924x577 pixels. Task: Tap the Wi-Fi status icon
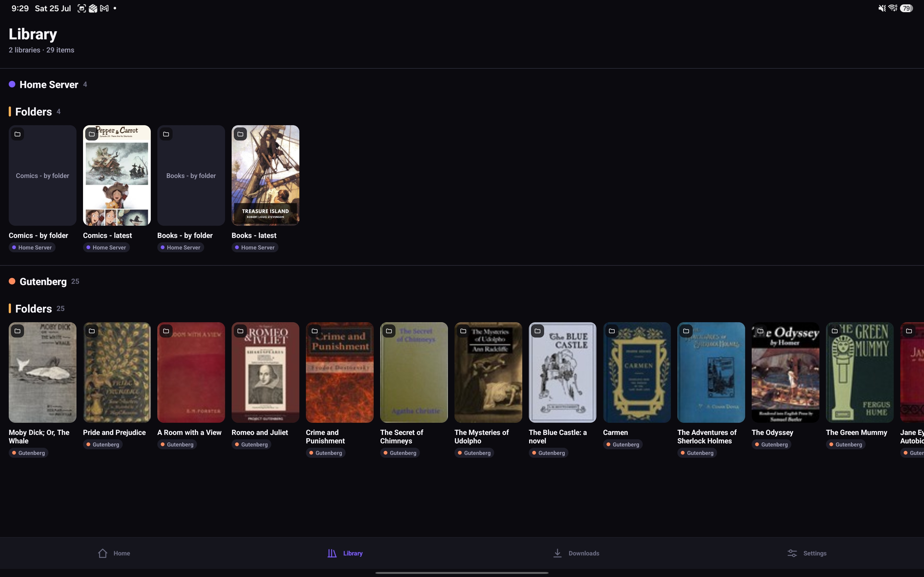tap(893, 8)
